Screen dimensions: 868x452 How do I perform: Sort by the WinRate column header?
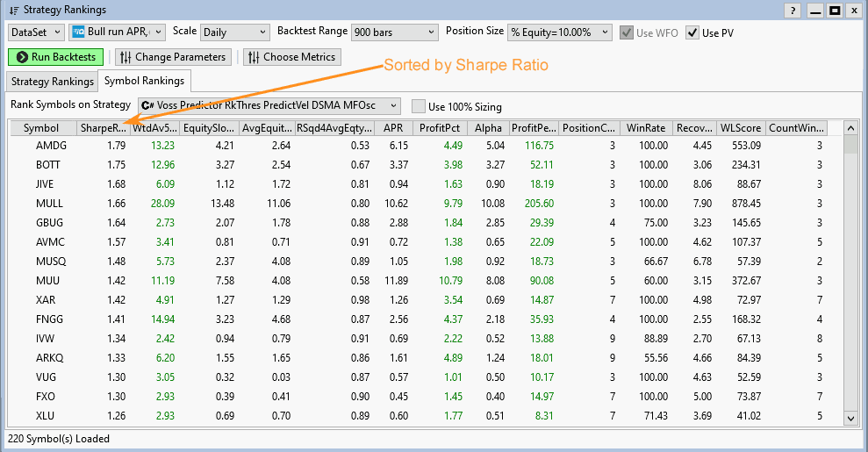tap(645, 128)
